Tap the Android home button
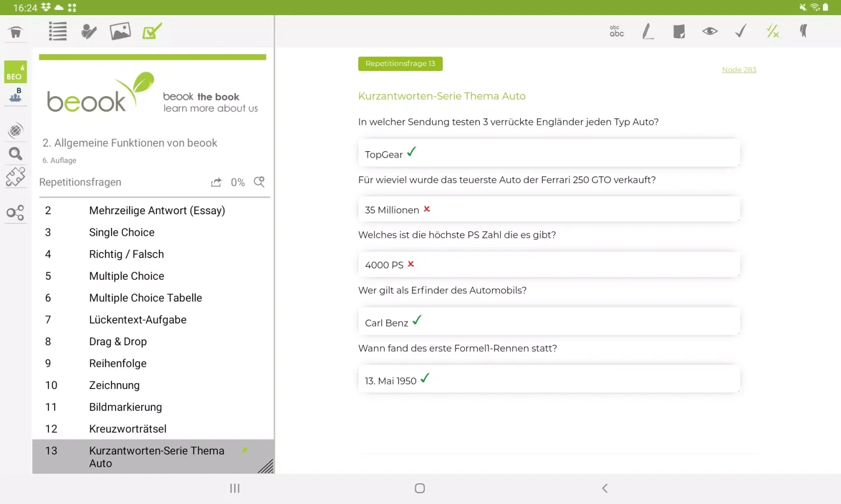This screenshot has height=504, width=841. (x=420, y=488)
